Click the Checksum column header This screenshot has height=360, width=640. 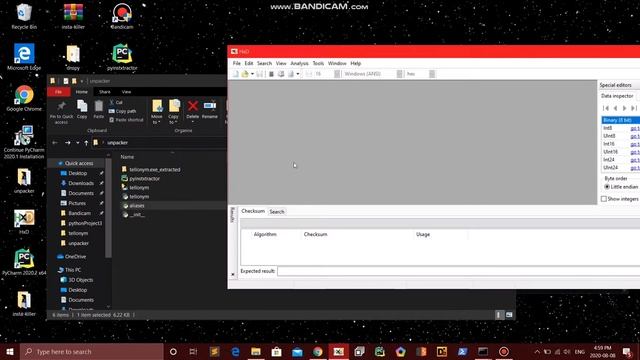[315, 234]
